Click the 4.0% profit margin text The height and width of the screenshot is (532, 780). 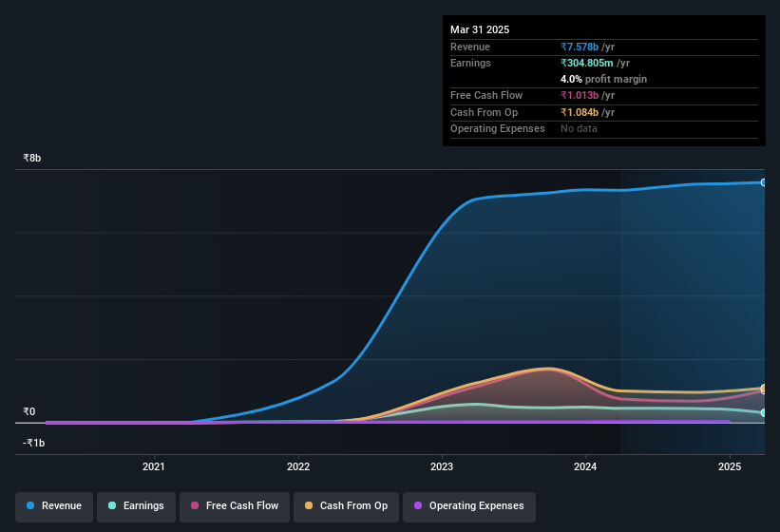click(x=603, y=79)
